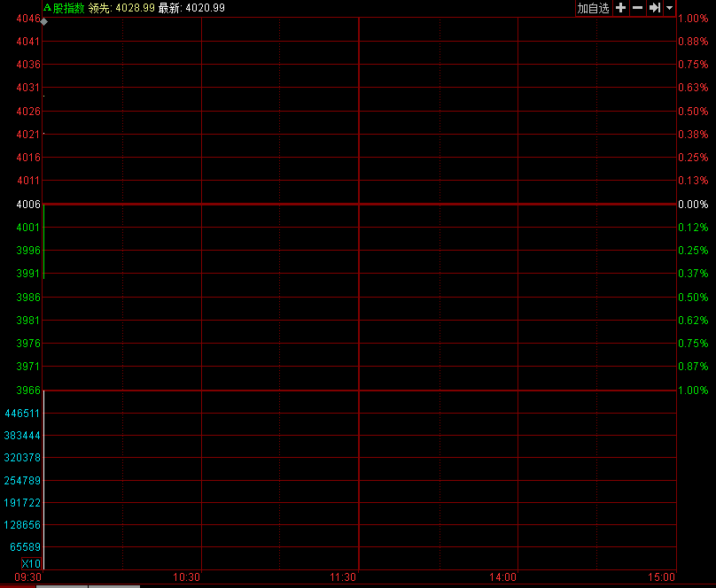Select the red highlighted tab at bottom
Viewport: 716px width, 588px height.
coord(19,585)
